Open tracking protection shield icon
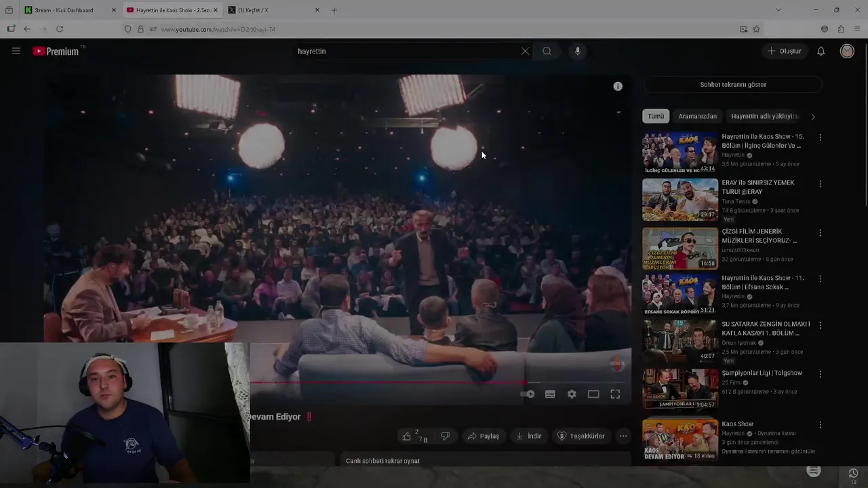868x488 pixels. (x=127, y=29)
